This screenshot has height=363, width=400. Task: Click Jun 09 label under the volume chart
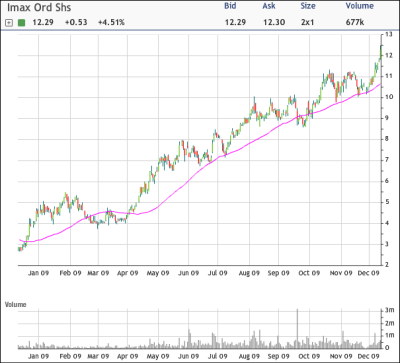(x=188, y=356)
